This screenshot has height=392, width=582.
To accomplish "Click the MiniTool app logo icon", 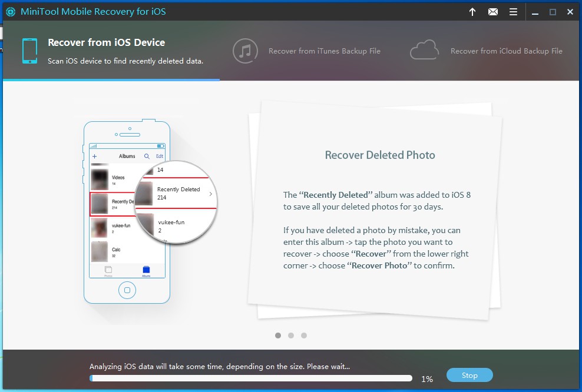I will (x=11, y=12).
